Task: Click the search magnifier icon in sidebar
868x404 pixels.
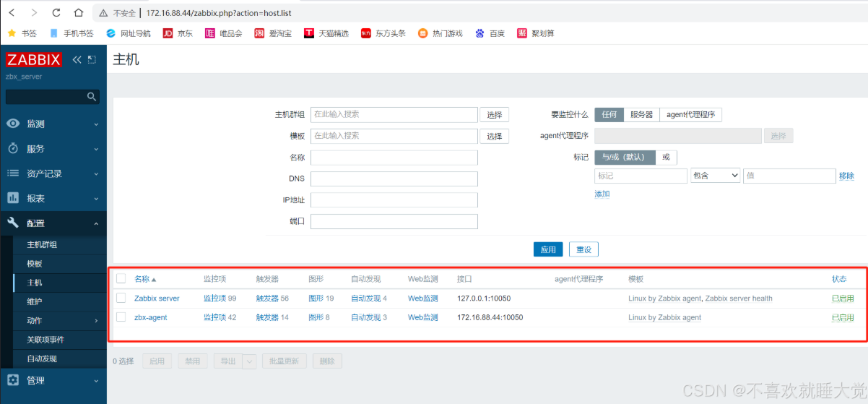Action: [x=92, y=96]
